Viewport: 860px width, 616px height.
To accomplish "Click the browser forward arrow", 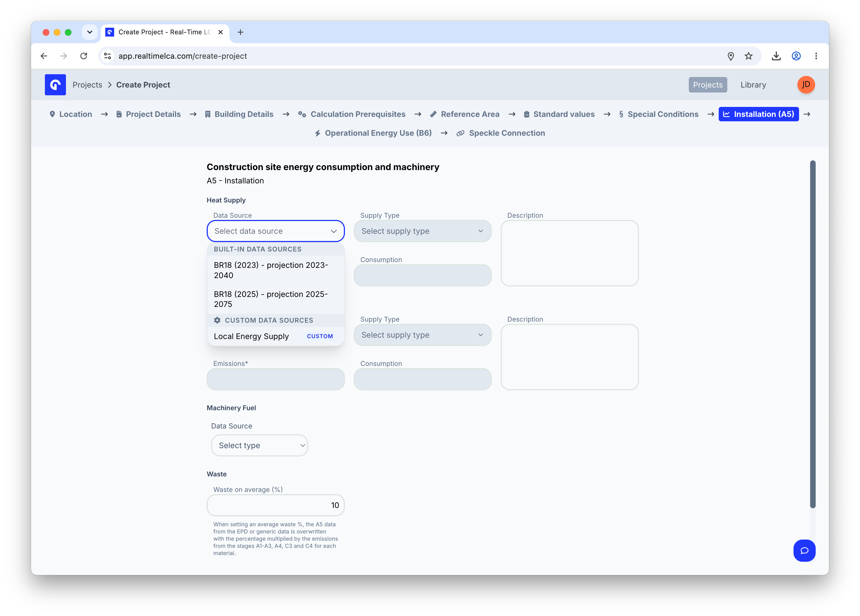I will pyautogui.click(x=64, y=56).
